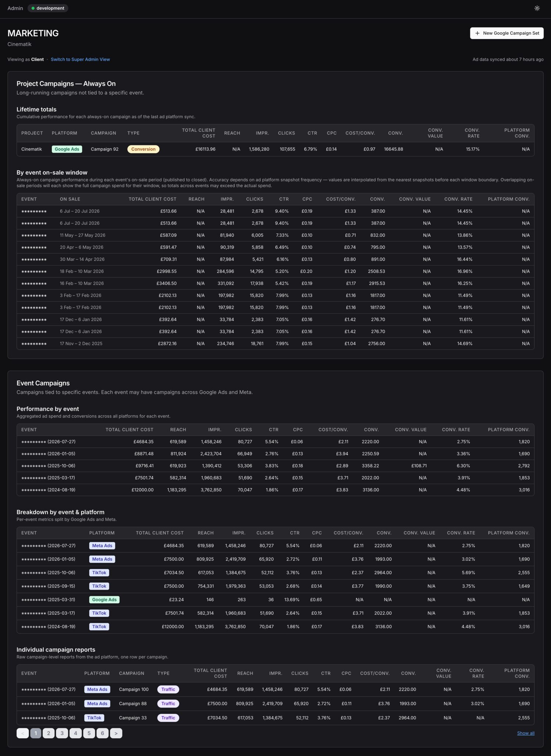Screen dimensions: 551x756
Task: Click Traffic badge for Campaign 33
Action: tap(168, 717)
